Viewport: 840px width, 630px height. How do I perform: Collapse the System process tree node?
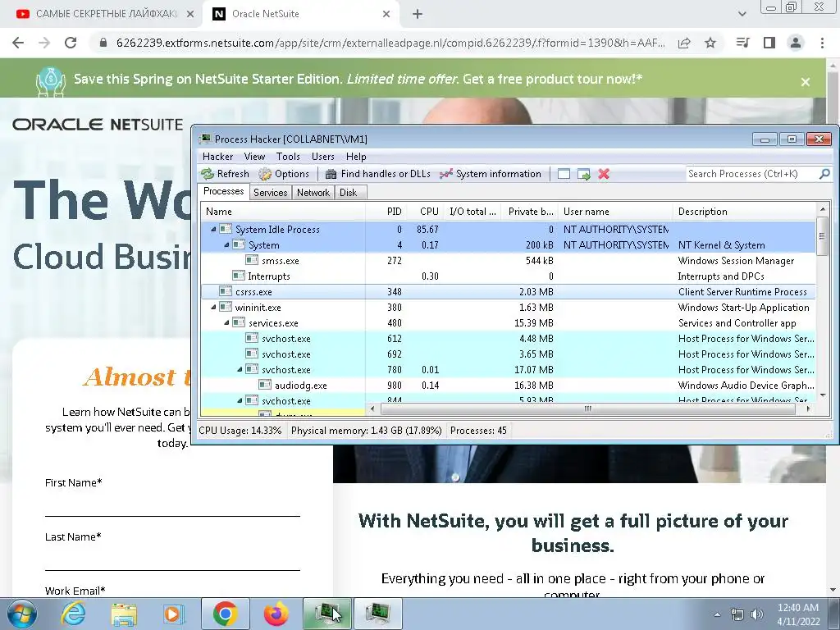coord(226,244)
